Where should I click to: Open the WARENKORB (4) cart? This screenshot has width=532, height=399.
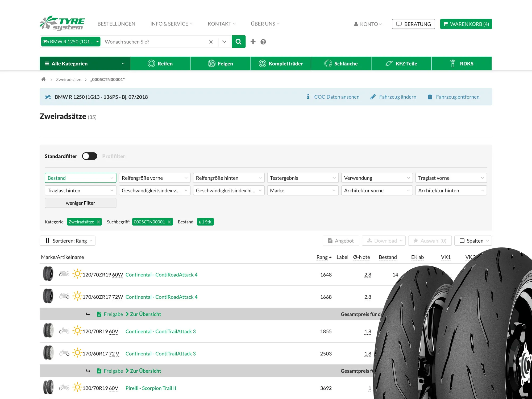466,24
